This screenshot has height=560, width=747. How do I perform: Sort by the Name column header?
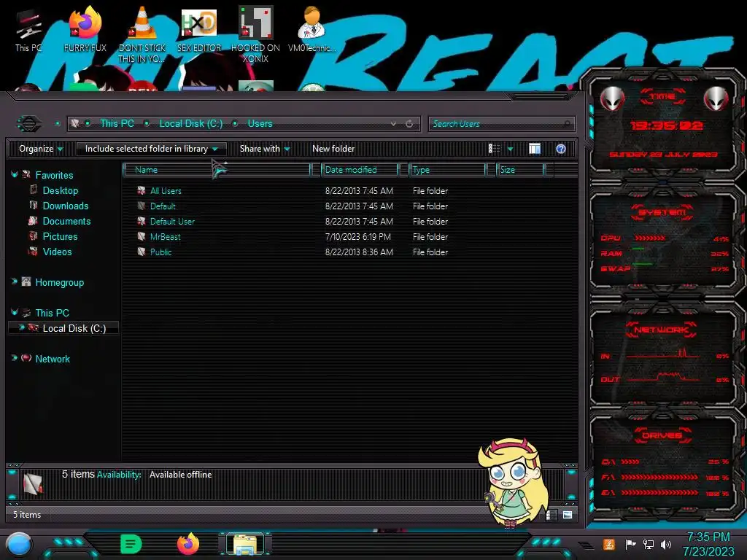(217, 170)
